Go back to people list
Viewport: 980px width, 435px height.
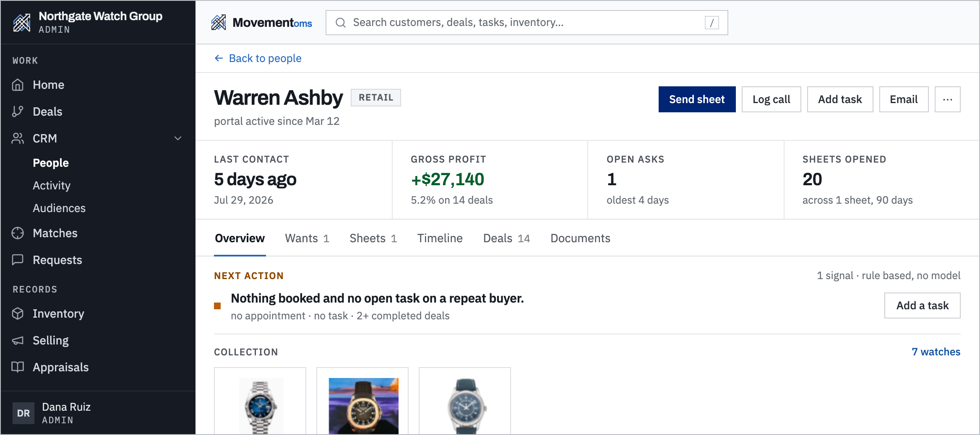click(258, 58)
